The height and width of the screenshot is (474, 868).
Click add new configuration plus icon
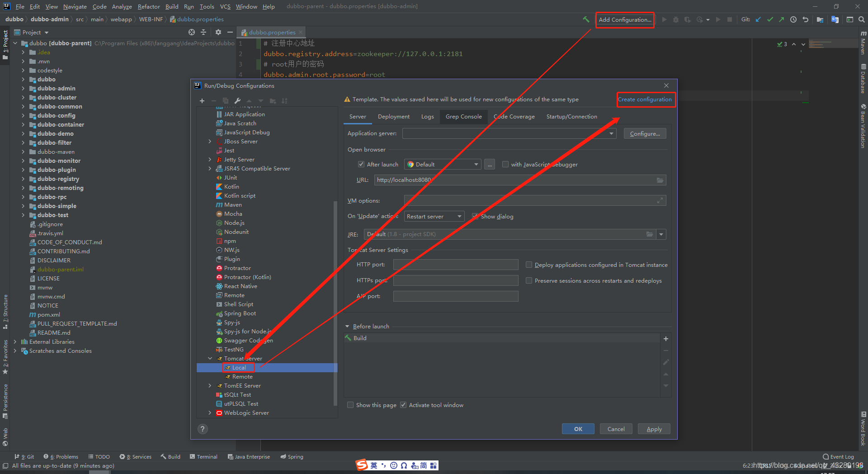[202, 101]
